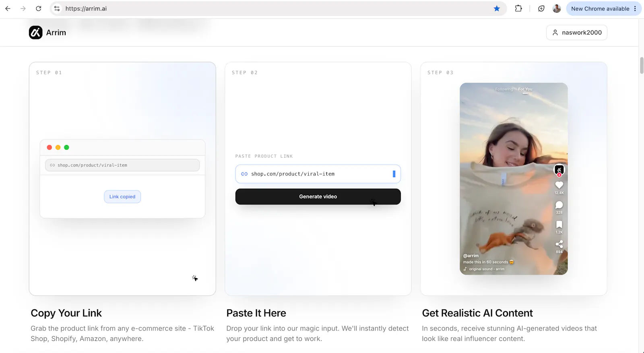This screenshot has width=644, height=353.
Task: Click the STEP 02 label
Action: pos(245,73)
